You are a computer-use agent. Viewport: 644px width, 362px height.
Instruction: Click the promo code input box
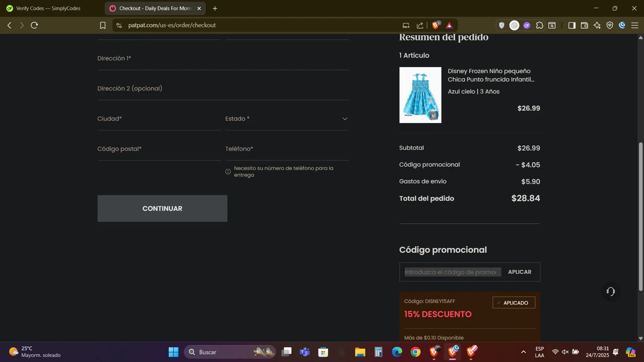453,272
